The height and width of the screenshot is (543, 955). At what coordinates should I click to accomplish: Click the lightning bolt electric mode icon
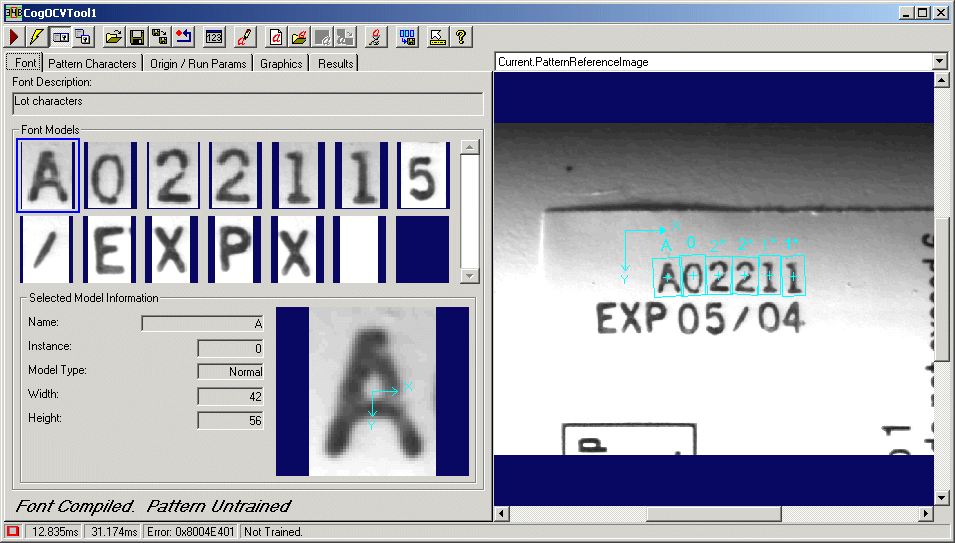click(37, 37)
